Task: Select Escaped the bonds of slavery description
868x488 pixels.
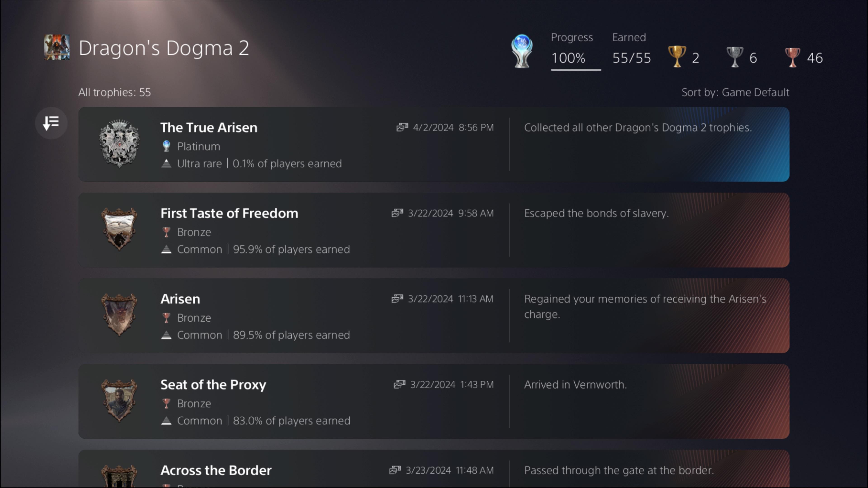Action: [596, 213]
